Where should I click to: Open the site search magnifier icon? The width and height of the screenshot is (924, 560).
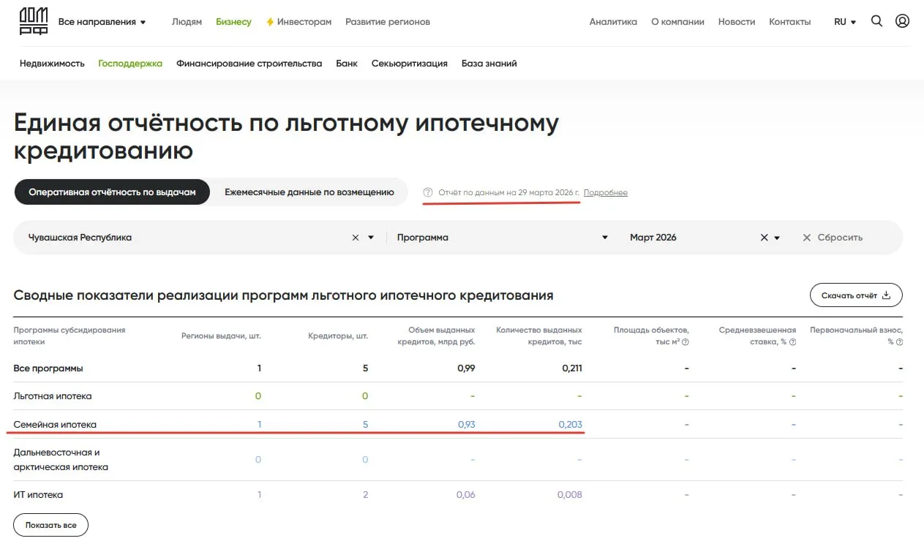tap(876, 21)
